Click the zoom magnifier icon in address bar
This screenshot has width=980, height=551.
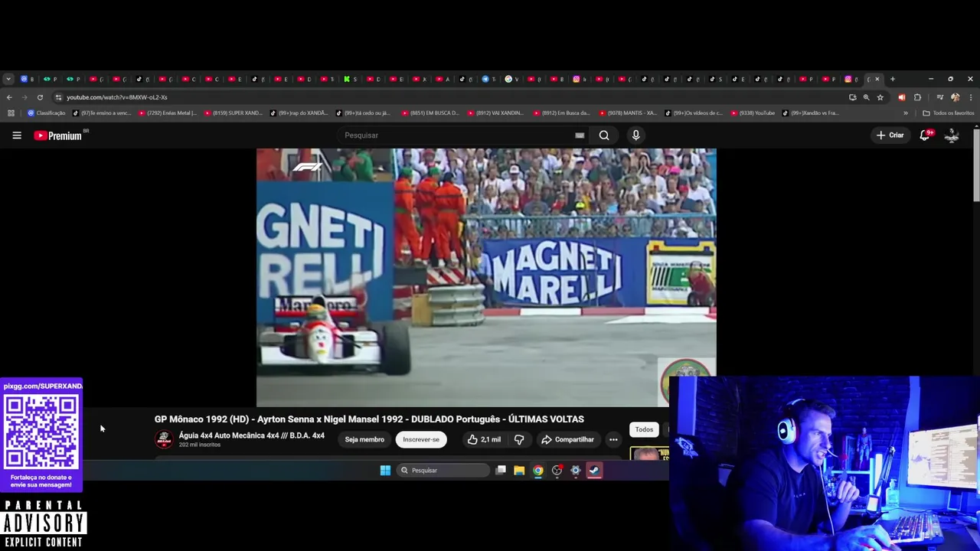point(866,97)
